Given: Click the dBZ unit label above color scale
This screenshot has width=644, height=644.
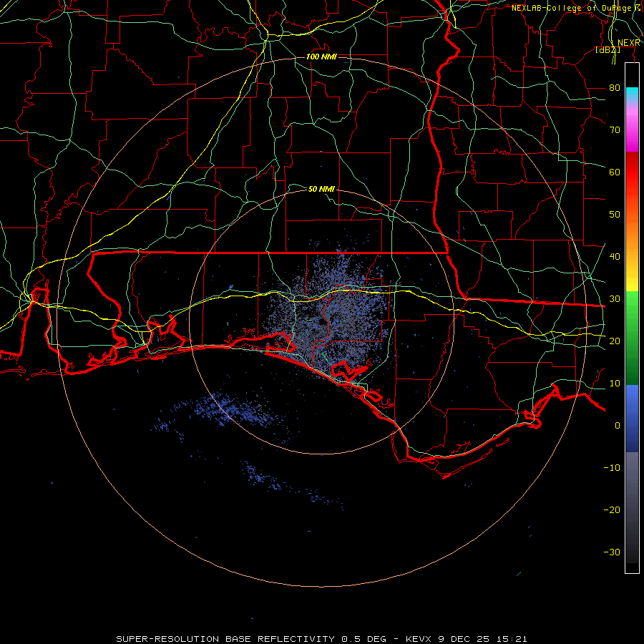Looking at the screenshot, I should [x=608, y=50].
